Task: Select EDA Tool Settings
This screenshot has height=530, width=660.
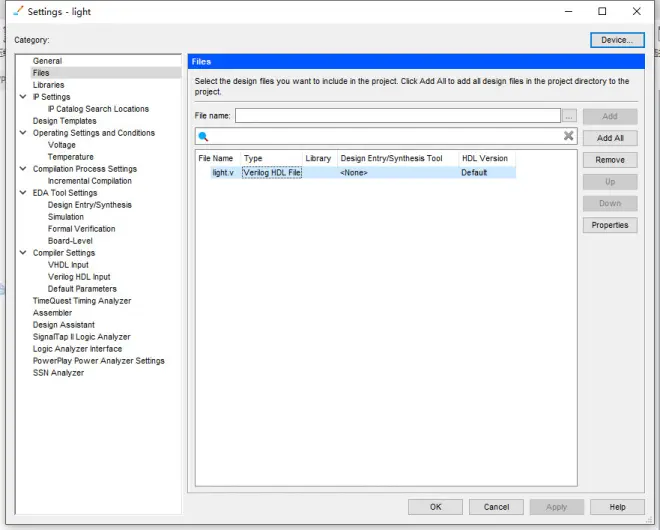Action: click(x=65, y=193)
